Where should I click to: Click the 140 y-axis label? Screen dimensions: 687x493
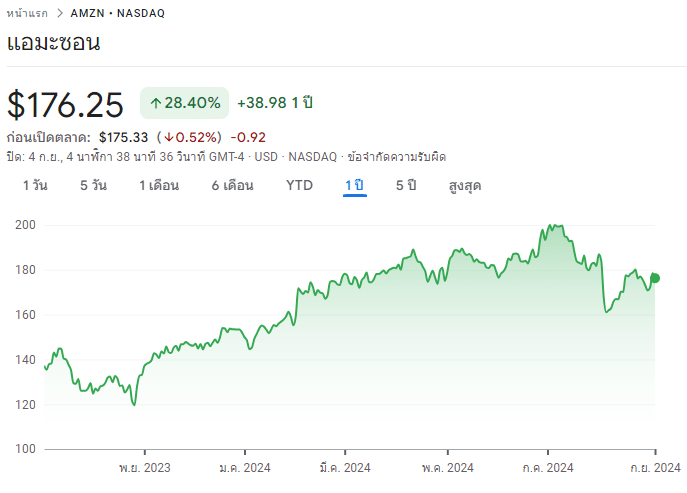pyautogui.click(x=25, y=360)
